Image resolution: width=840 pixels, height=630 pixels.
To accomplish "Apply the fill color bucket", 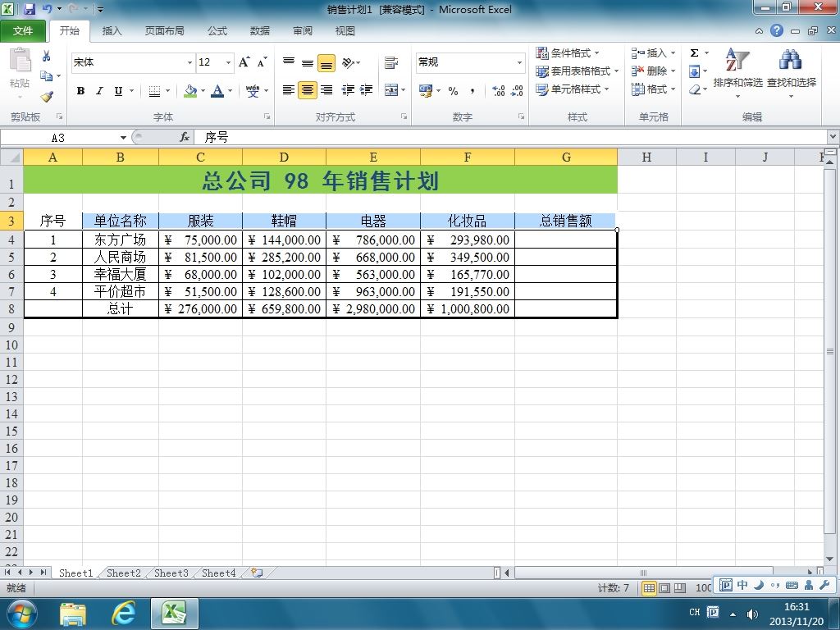I will click(x=190, y=91).
